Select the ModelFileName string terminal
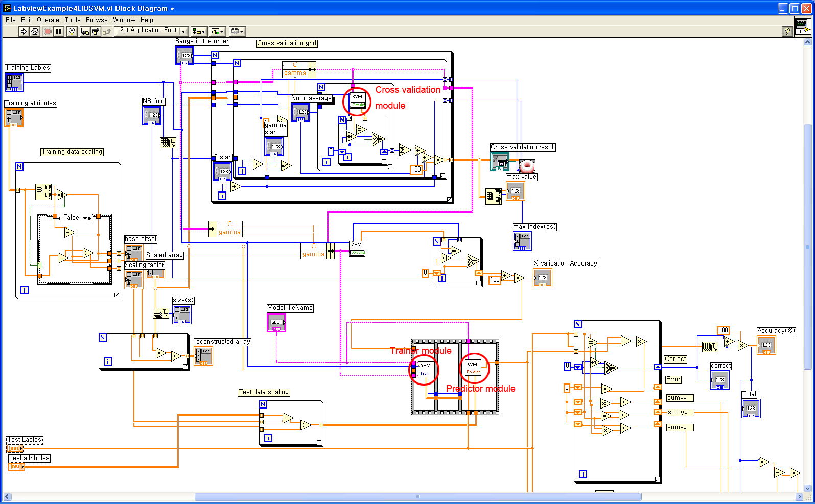 pyautogui.click(x=276, y=322)
